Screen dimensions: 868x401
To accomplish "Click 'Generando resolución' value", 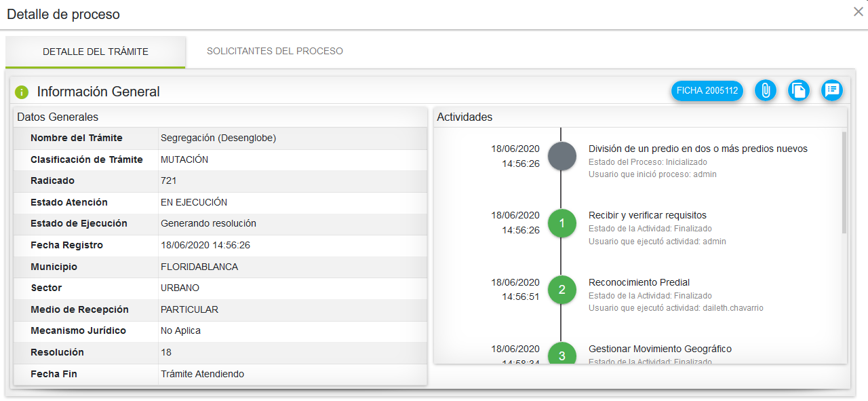I will (x=208, y=223).
